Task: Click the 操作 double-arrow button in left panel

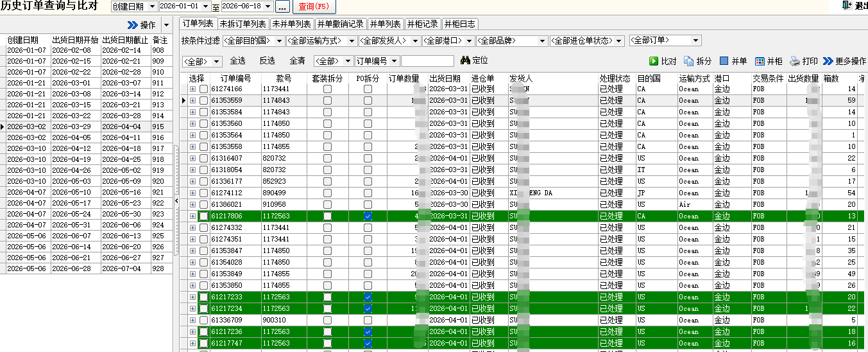Action: pyautogui.click(x=141, y=25)
